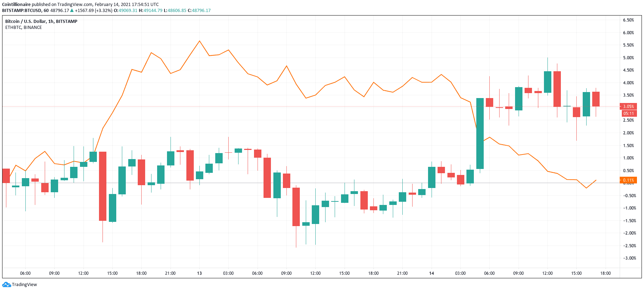Select the 13 date marker on time axis

tap(199, 273)
